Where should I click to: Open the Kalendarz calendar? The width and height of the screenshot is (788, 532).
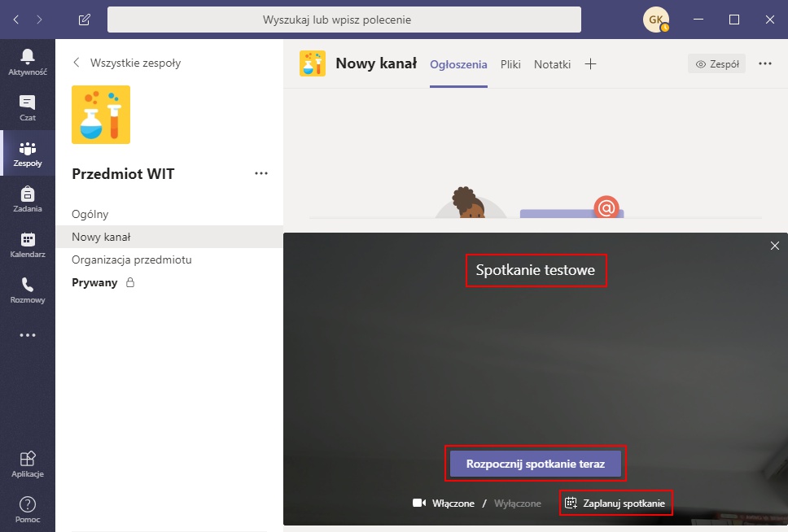(x=28, y=245)
